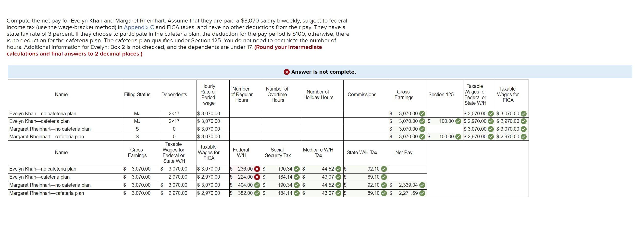
Task: Click empty Net Pay cell for Evelyn cafeteria plan
Action: (408, 177)
